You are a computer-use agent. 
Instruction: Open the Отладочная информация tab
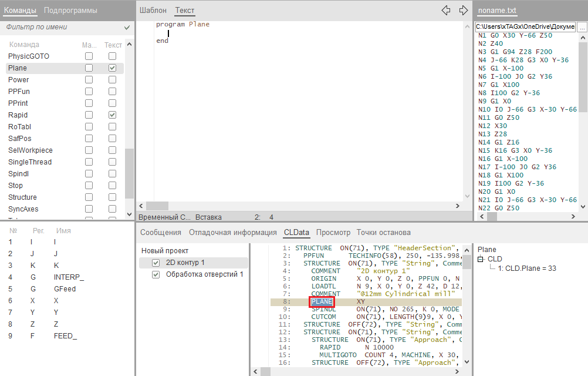click(232, 232)
